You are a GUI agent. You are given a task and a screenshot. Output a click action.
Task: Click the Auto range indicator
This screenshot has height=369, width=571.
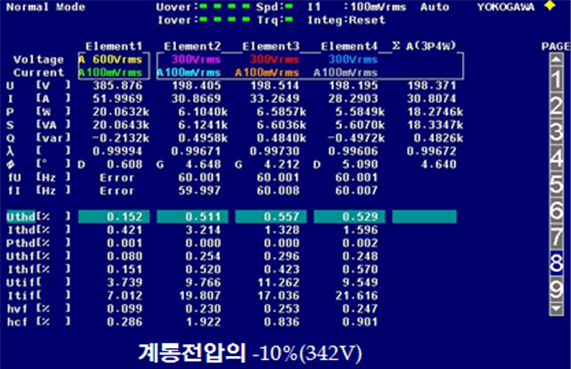click(435, 7)
